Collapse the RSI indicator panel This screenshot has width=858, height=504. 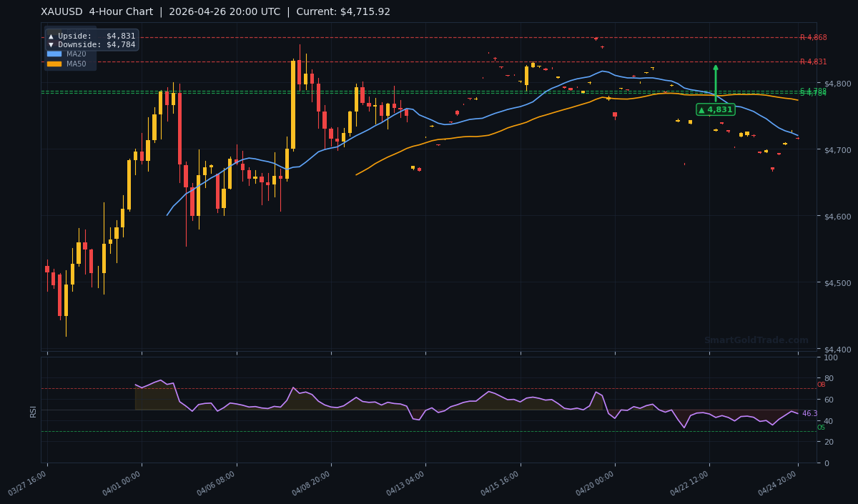(33, 411)
